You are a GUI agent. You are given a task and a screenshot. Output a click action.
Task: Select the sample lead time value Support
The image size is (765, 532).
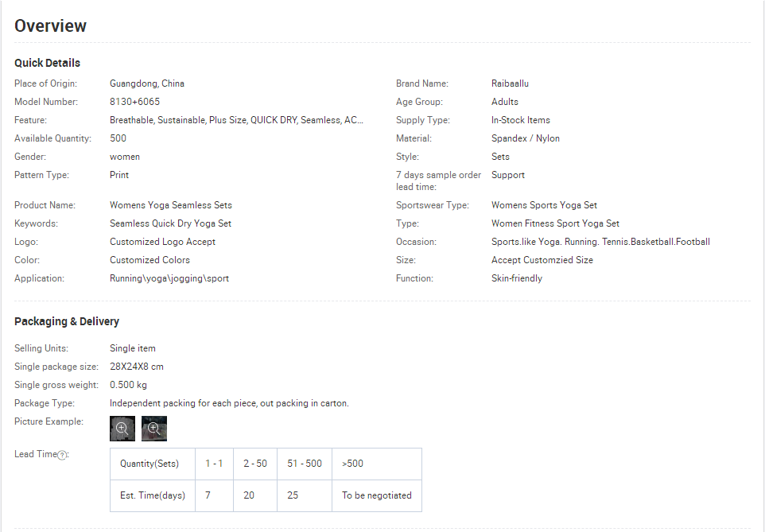click(508, 175)
